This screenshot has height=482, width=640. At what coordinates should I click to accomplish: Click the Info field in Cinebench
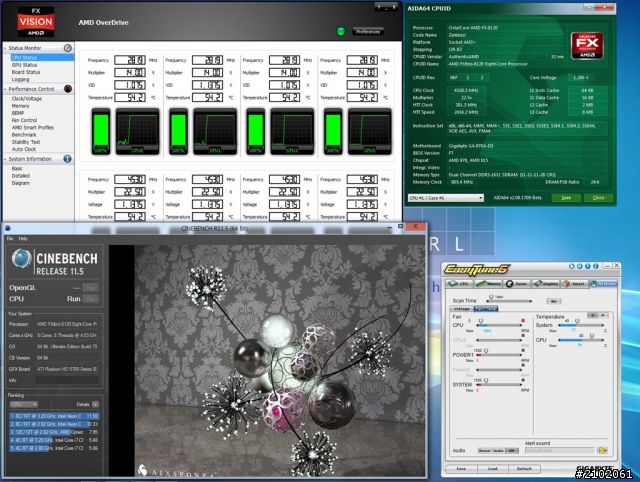67,380
